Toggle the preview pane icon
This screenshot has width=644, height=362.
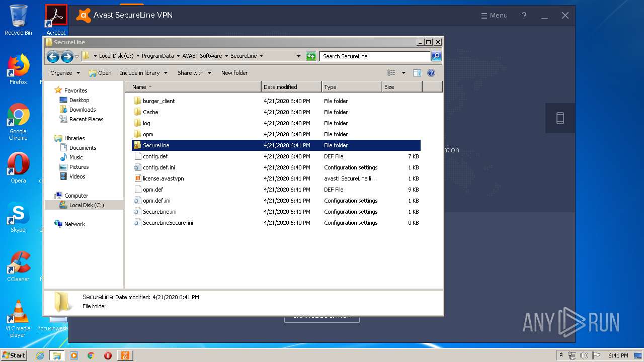pos(417,73)
